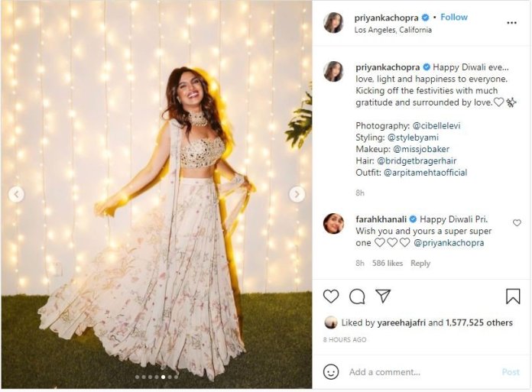View the 1,577,525 others who liked
The width and height of the screenshot is (532, 392).
[480, 322]
